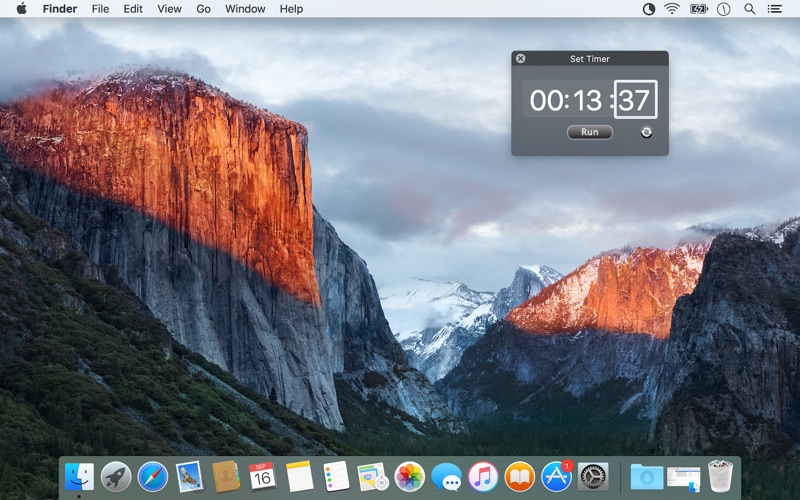Close the Set Timer window
Screen dimensions: 800x500
click(520, 59)
